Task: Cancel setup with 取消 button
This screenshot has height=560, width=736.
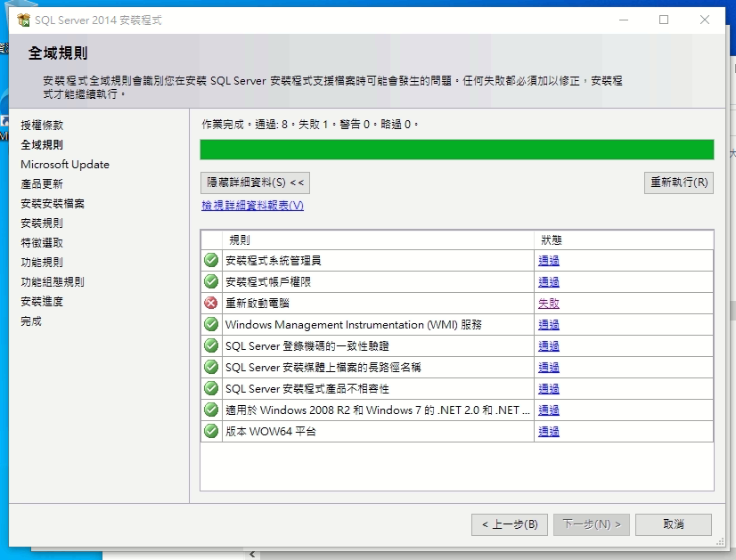Action: tap(674, 524)
